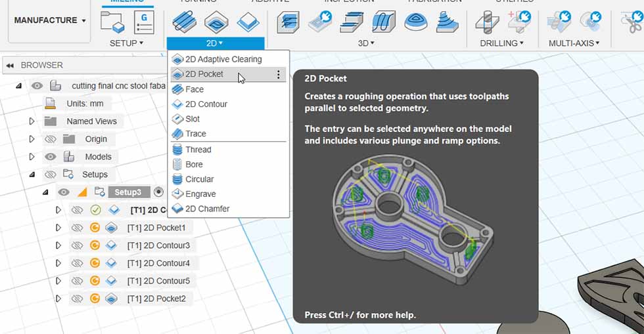644x334 pixels.
Task: Select Slot from the 2D menu
Action: pos(229,119)
